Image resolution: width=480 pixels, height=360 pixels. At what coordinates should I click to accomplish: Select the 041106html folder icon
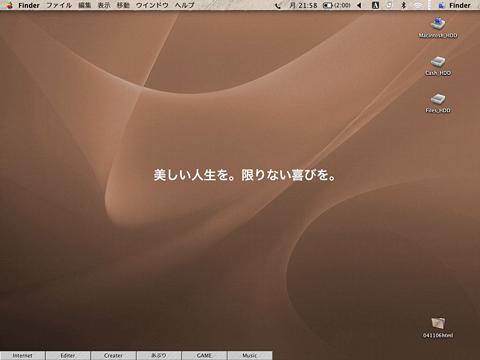(x=438, y=323)
